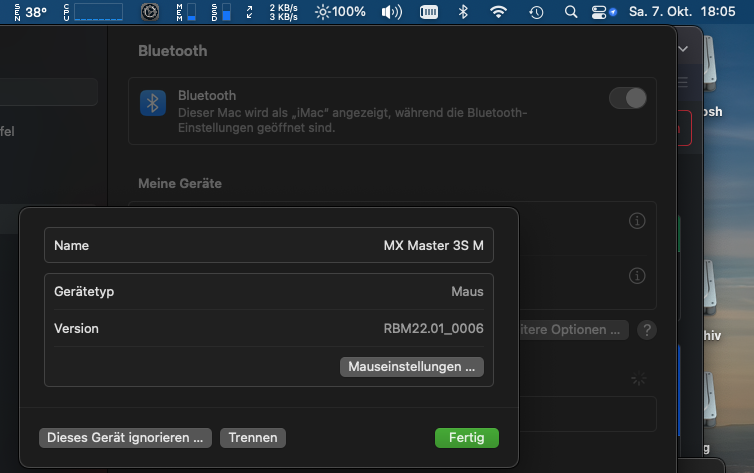Click the MEM usage indicator in menu bar
754x473 pixels.
186,12
